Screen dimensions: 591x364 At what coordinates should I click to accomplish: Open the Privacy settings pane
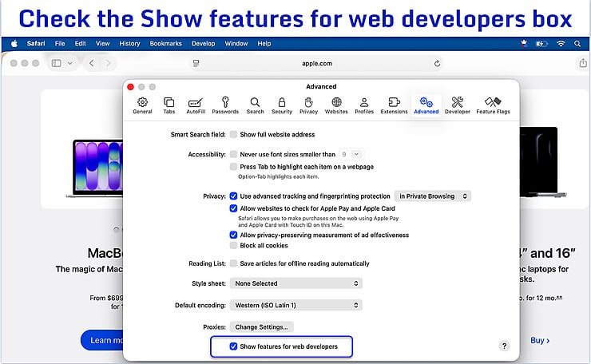[x=309, y=105]
